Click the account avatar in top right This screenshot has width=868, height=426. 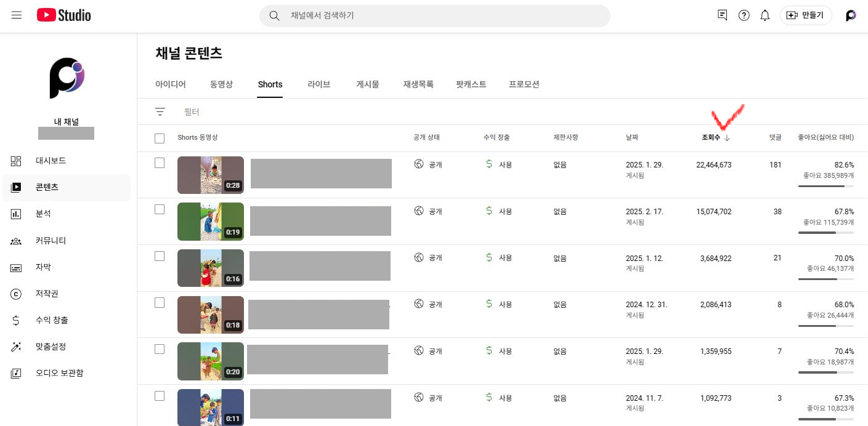pos(851,15)
